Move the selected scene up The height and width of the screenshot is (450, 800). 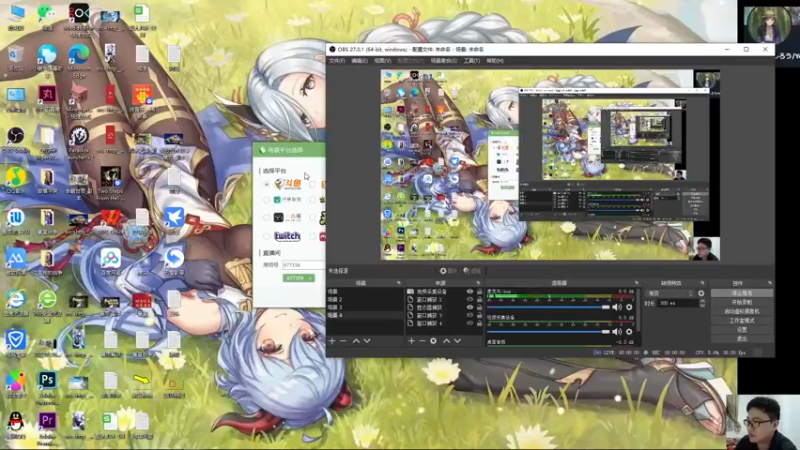[x=356, y=341]
